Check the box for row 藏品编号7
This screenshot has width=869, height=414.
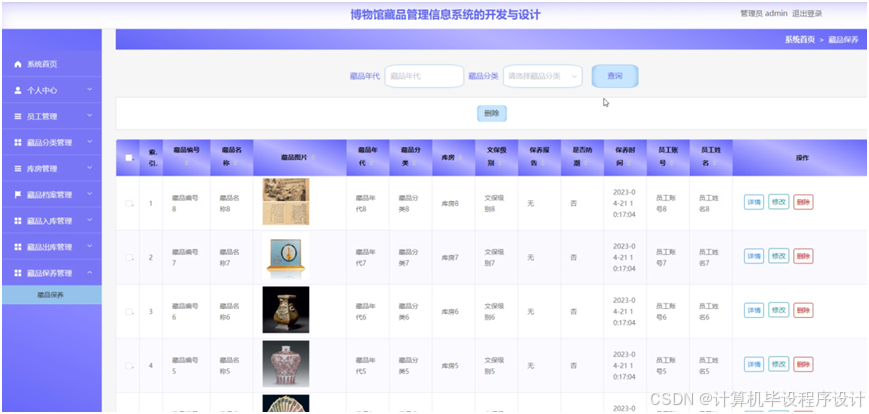pyautogui.click(x=129, y=257)
